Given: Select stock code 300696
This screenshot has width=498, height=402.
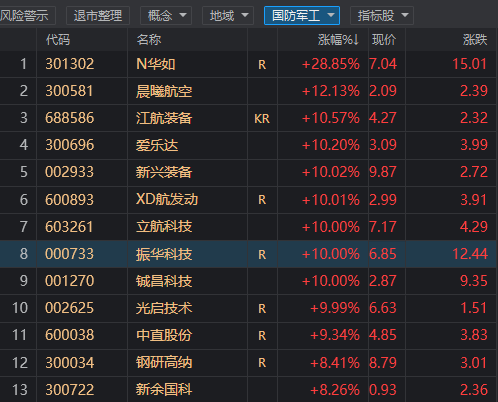Looking at the screenshot, I should click(x=70, y=145).
